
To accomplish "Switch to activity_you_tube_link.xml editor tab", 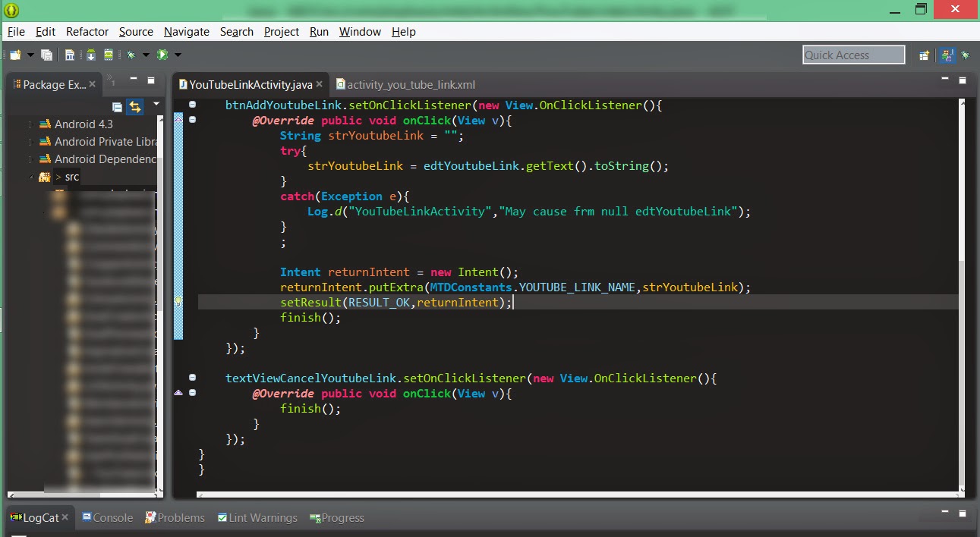I will tap(405, 84).
